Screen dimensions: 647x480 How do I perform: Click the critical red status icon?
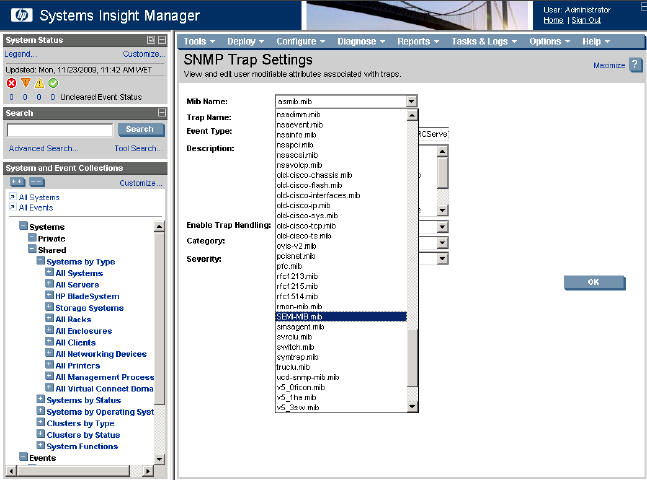tap(12, 83)
